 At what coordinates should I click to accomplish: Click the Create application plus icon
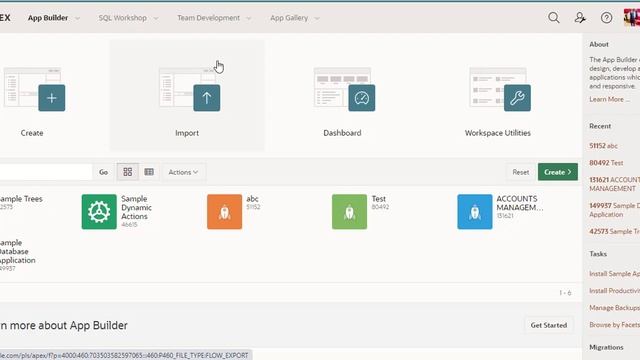(51, 98)
